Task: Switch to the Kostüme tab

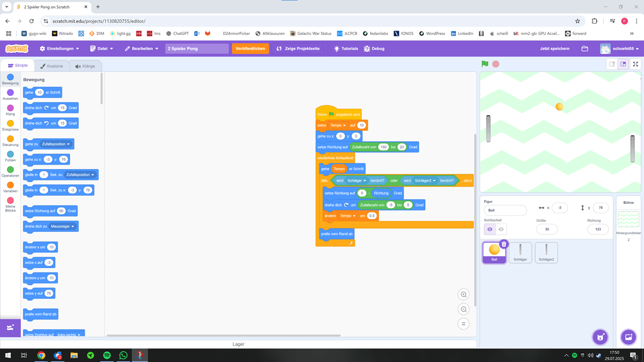Action: pos(52,66)
